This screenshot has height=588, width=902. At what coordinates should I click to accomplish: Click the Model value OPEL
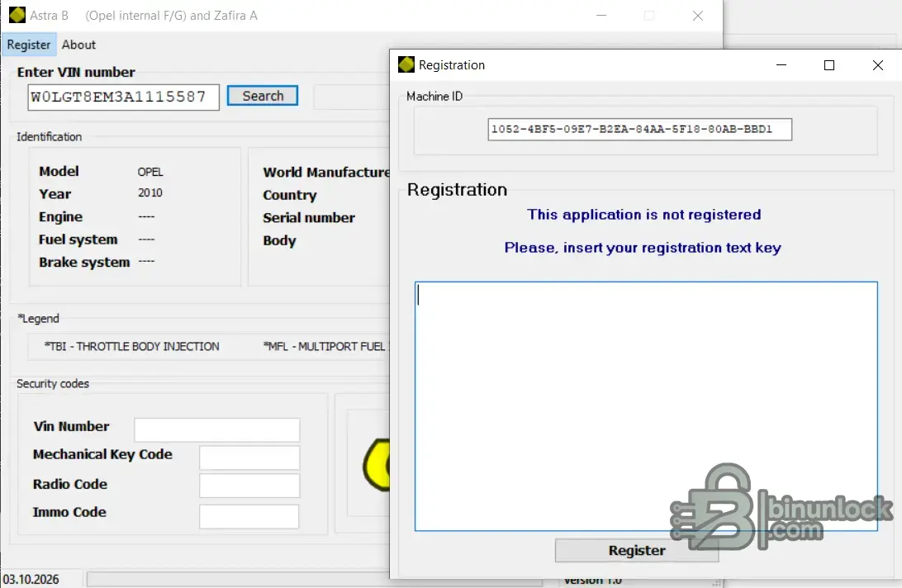[x=150, y=172]
